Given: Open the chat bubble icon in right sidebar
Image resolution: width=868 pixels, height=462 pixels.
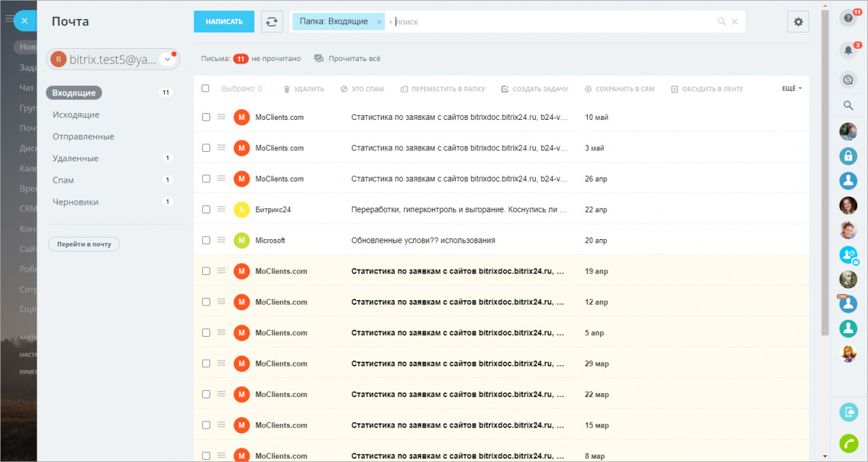Looking at the screenshot, I should [x=848, y=80].
